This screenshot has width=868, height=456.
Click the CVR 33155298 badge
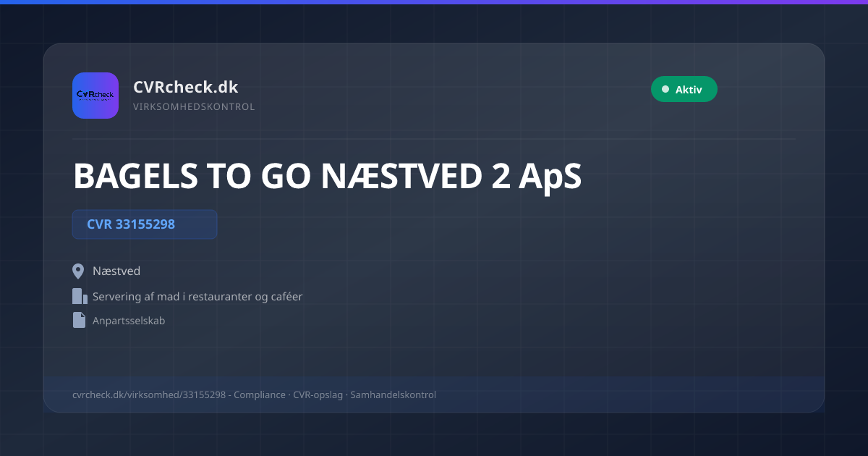click(145, 224)
